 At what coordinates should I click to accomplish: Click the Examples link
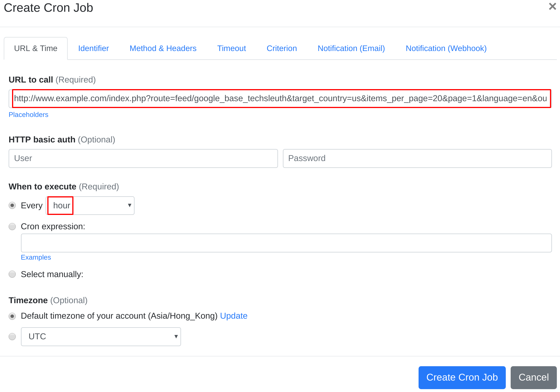(x=36, y=257)
